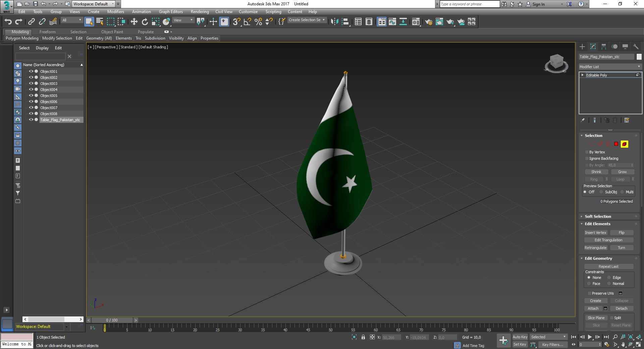
Task: Open the Hierarchy command panel tab
Action: pyautogui.click(x=604, y=47)
